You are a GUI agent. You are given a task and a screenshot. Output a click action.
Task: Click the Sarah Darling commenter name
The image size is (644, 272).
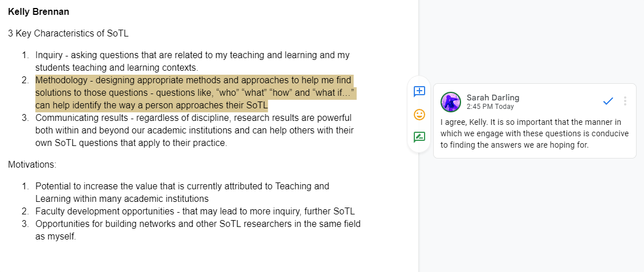tap(493, 98)
